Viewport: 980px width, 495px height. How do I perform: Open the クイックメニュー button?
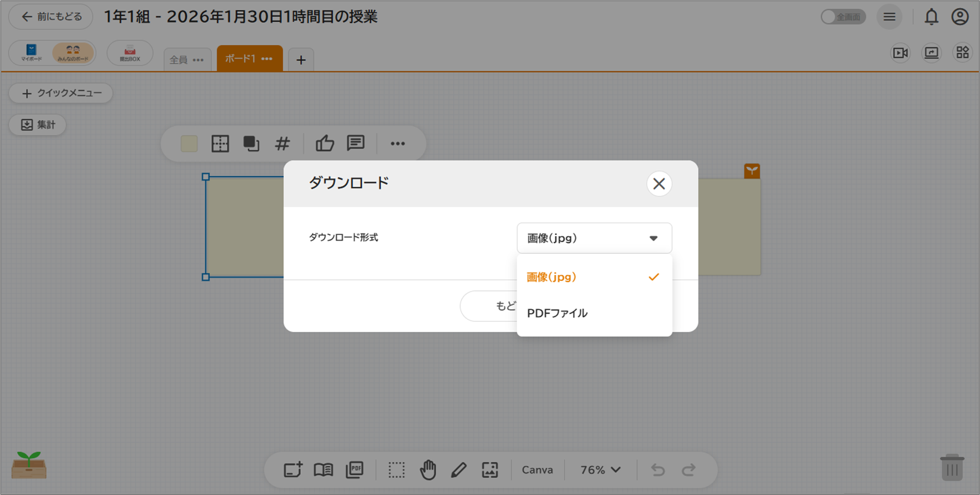[x=61, y=93]
